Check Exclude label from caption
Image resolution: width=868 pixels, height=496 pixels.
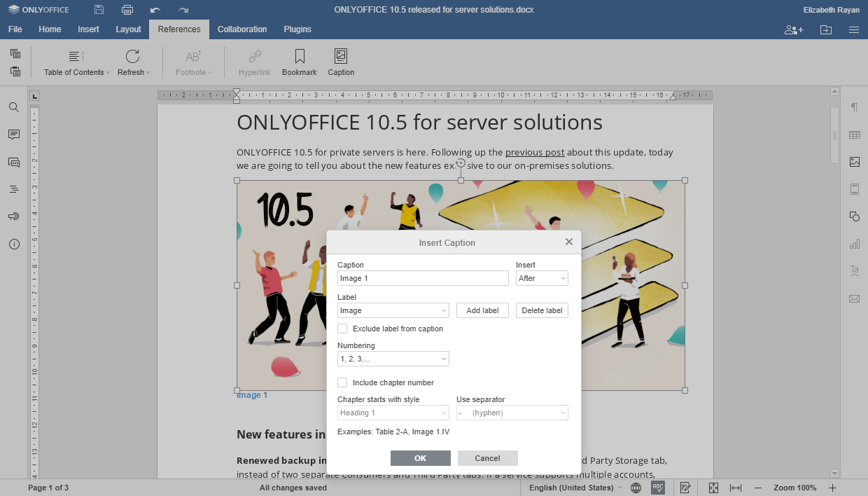(342, 328)
